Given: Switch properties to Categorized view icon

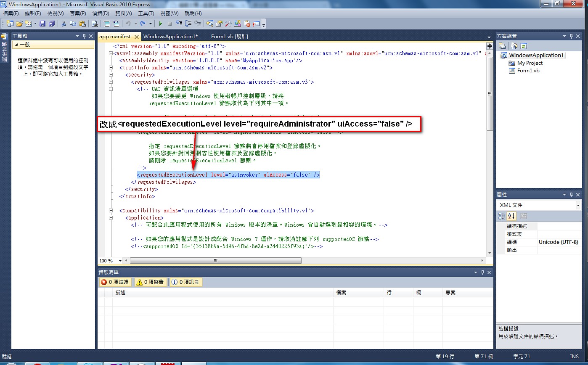Looking at the screenshot, I should 502,216.
